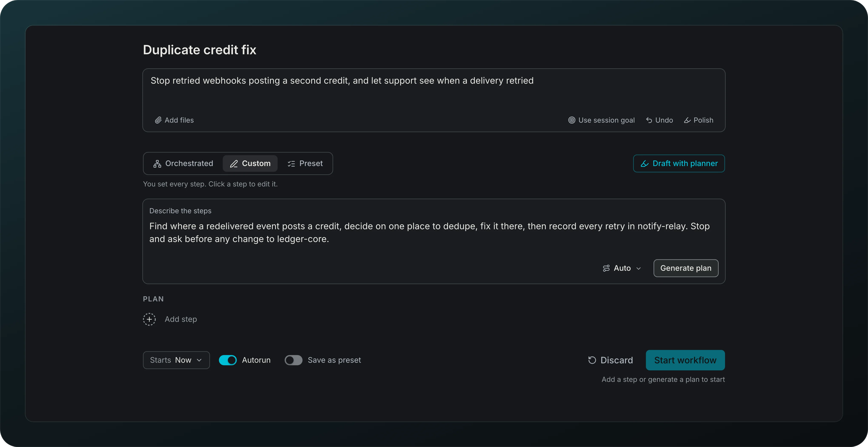The width and height of the screenshot is (868, 447).
Task: Click 'Add a step or generate a plan' hint
Action: (x=663, y=380)
